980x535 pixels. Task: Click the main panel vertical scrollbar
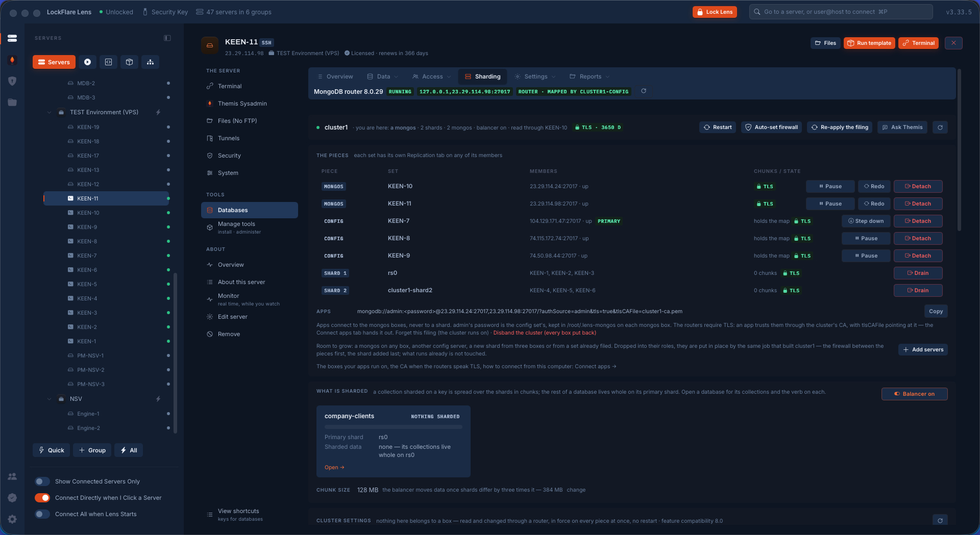[959, 150]
